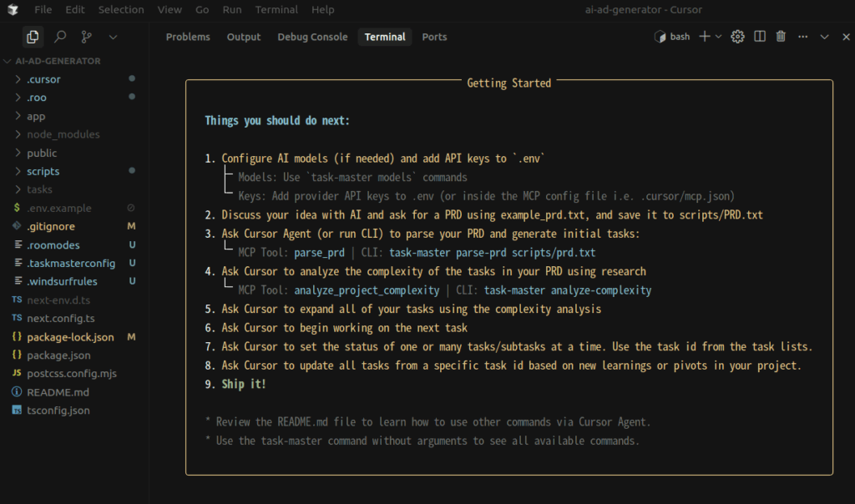This screenshot has width=855, height=504.
Task: Open the launch profile dropdown arrow
Action: [x=718, y=37]
